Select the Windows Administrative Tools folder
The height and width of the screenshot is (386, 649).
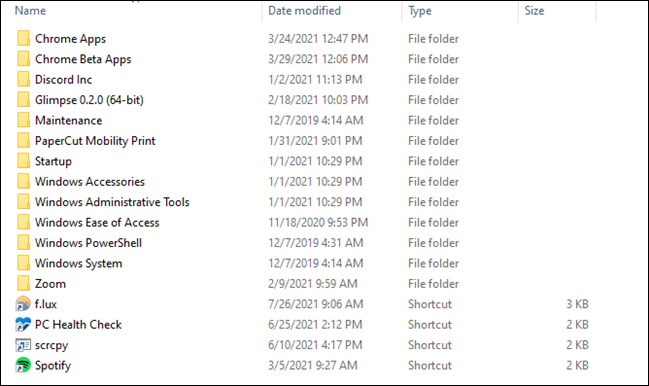pyautogui.click(x=112, y=202)
